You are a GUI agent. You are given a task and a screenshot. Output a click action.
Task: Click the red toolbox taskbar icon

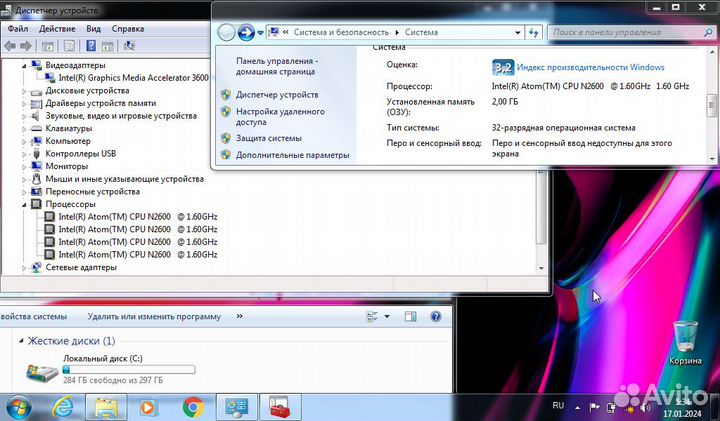[x=280, y=407]
